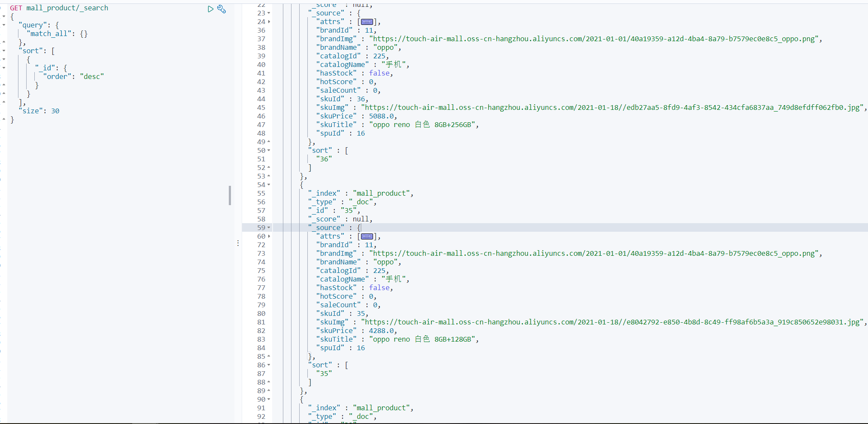The width and height of the screenshot is (868, 424).
Task: Click the "size": 30 line
Action: [x=39, y=111]
